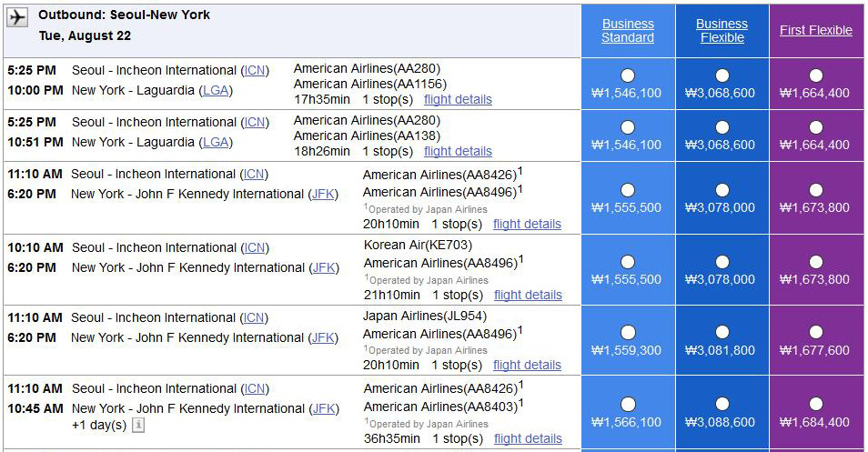Show flight details for the 36h35min itinerary
This screenshot has height=452, width=868.
point(528,438)
